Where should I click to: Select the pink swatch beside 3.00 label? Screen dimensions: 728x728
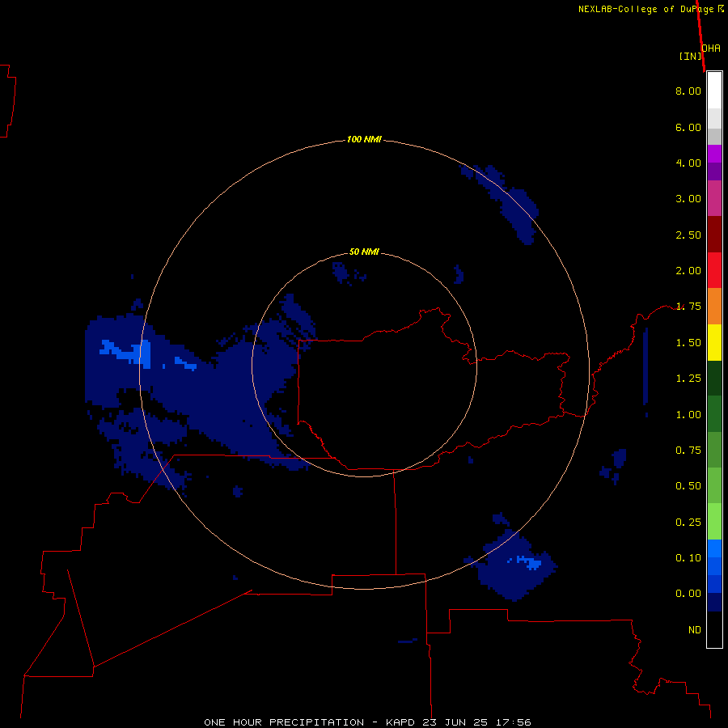pos(714,198)
